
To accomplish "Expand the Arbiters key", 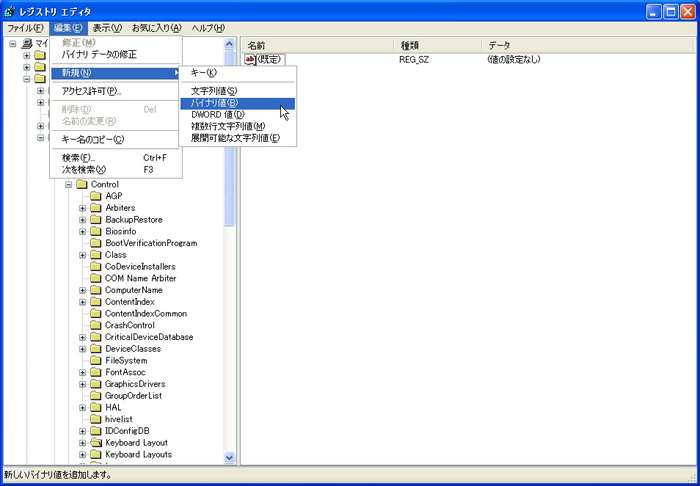I will 83,208.
